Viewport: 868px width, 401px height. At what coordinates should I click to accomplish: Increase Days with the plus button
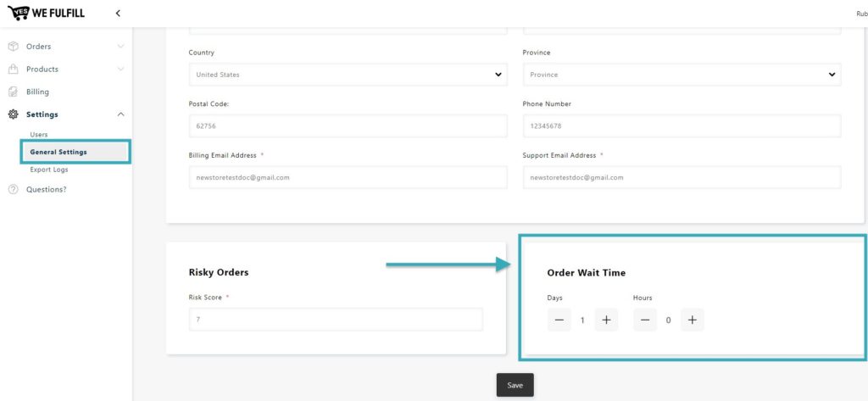click(x=606, y=320)
